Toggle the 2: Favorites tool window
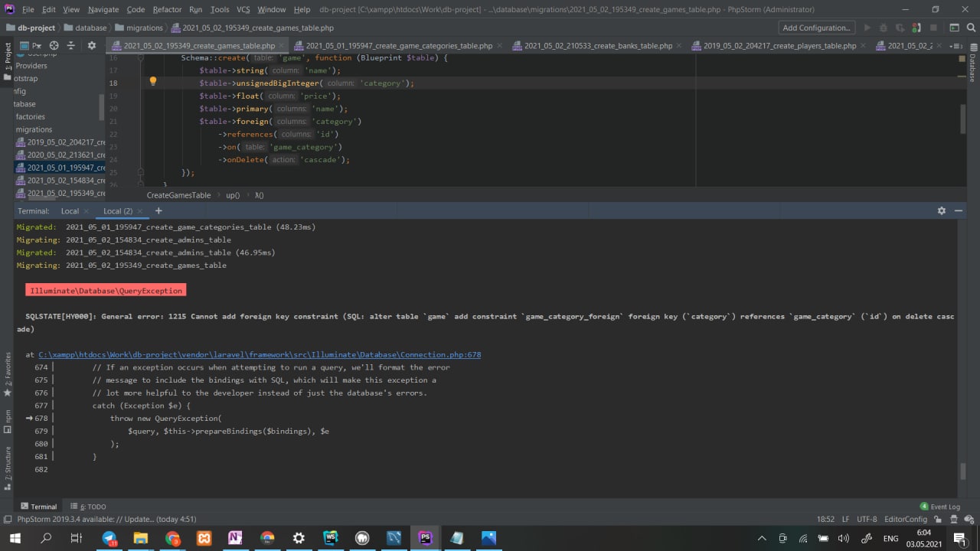Screen dimensions: 980x551 tap(8, 373)
